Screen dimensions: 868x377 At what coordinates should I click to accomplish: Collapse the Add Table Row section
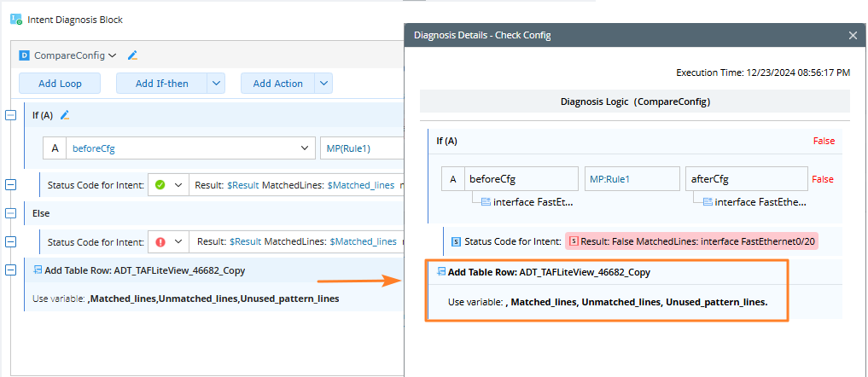pos(11,270)
